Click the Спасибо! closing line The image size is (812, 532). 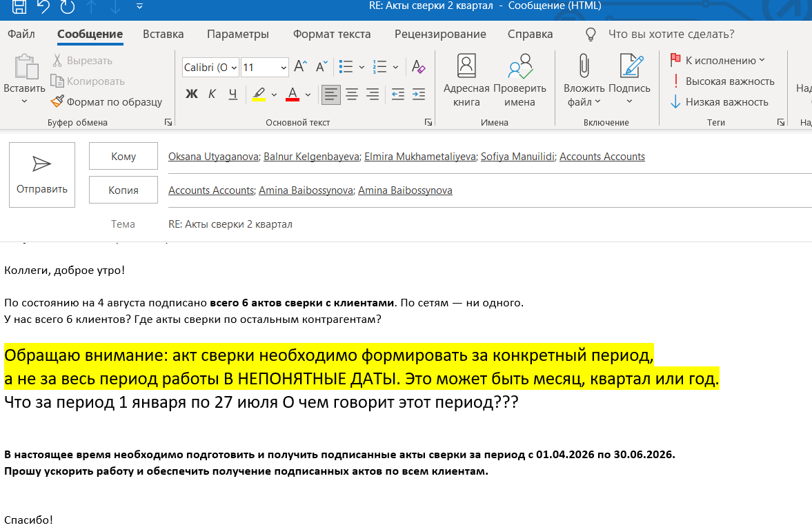28,520
